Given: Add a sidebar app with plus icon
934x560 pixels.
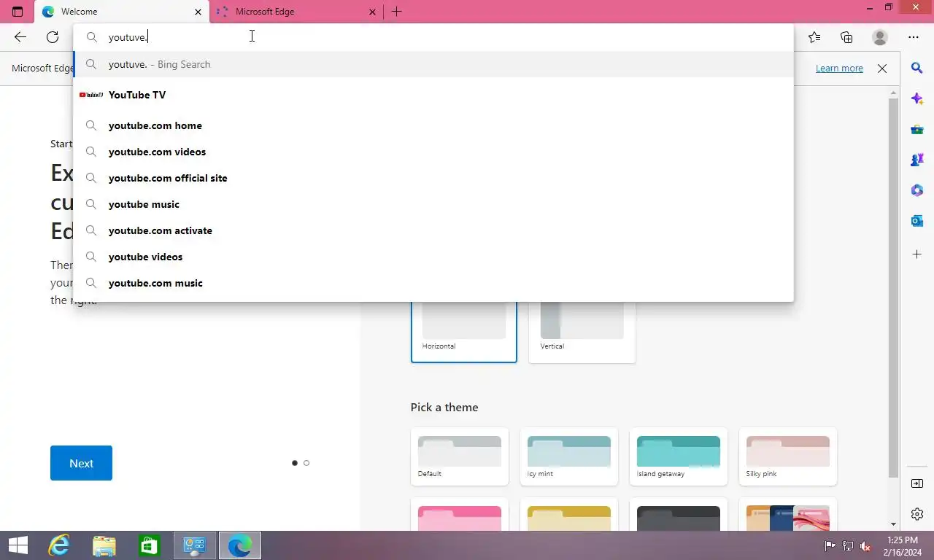Looking at the screenshot, I should click(x=917, y=254).
